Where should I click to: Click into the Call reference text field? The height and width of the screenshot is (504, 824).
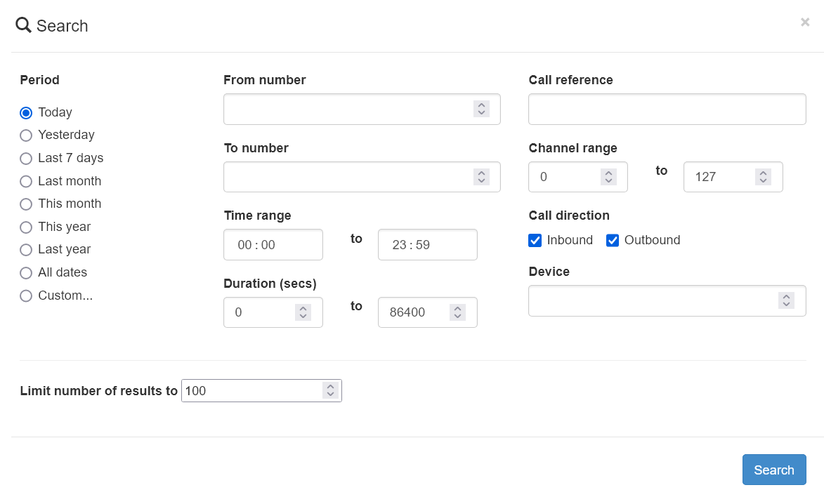(667, 110)
